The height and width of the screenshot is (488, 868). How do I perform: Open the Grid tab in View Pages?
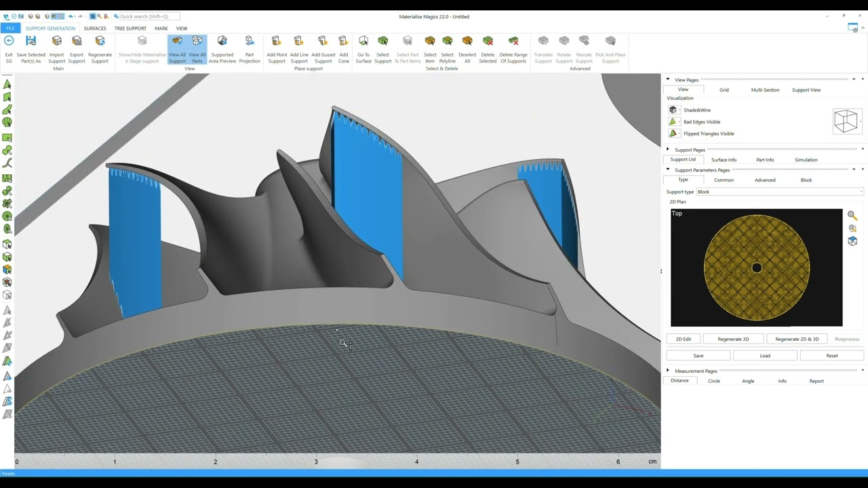(724, 89)
